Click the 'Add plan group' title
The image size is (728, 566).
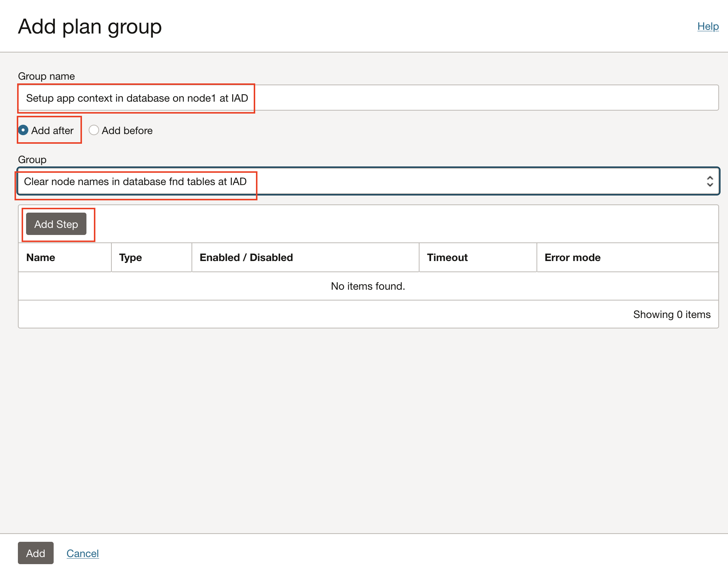[x=90, y=27]
